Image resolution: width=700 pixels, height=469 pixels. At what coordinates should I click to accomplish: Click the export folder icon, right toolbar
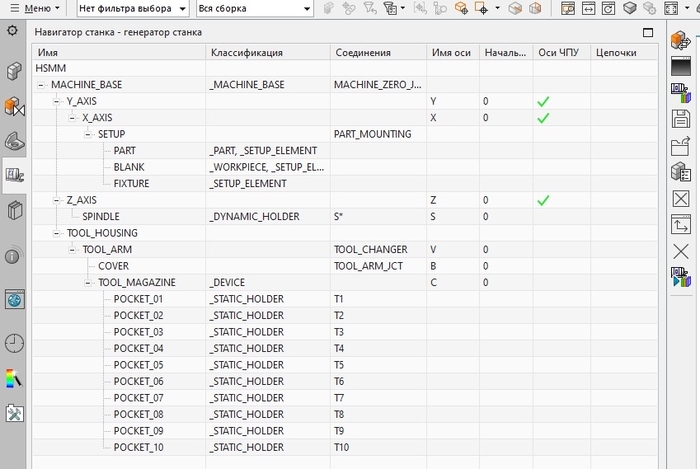tap(681, 146)
